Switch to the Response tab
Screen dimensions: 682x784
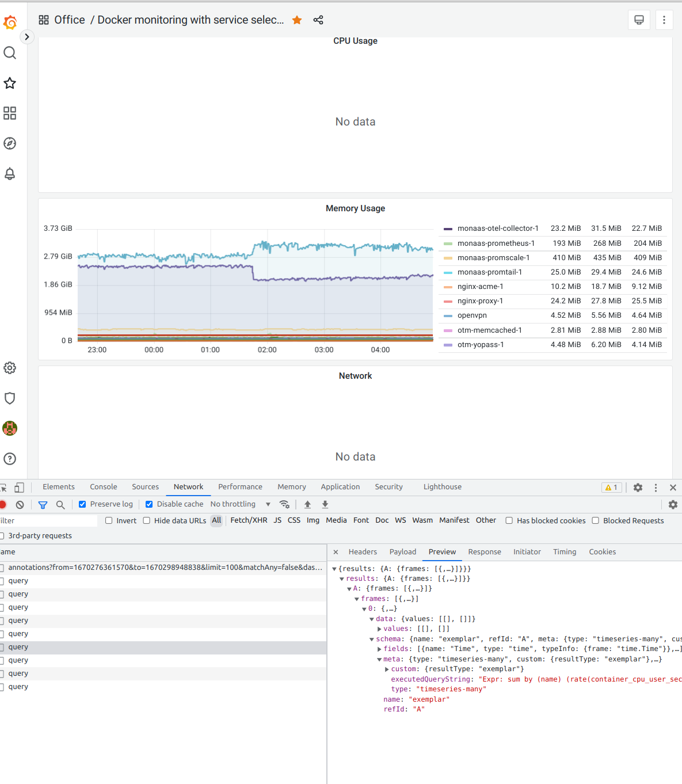[484, 551]
